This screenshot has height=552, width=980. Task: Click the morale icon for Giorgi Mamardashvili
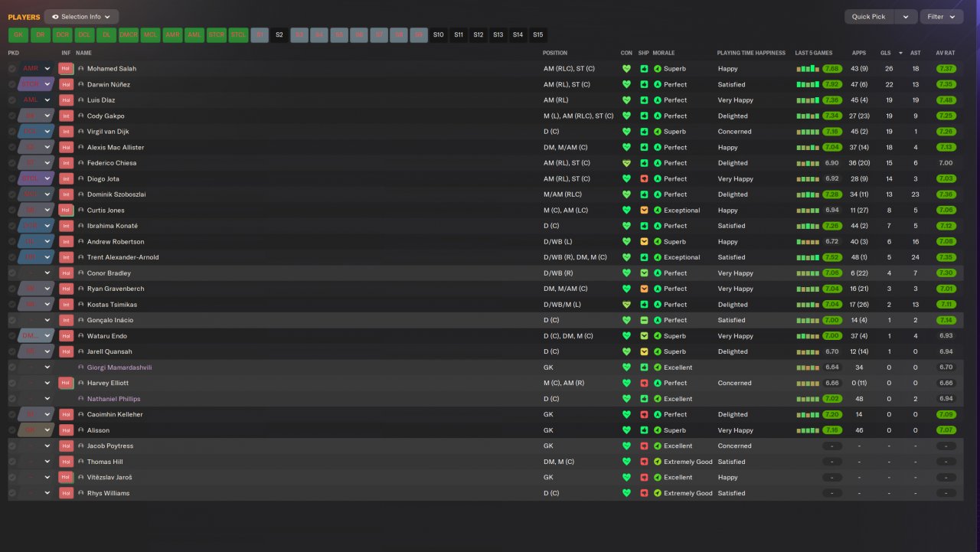pos(657,367)
